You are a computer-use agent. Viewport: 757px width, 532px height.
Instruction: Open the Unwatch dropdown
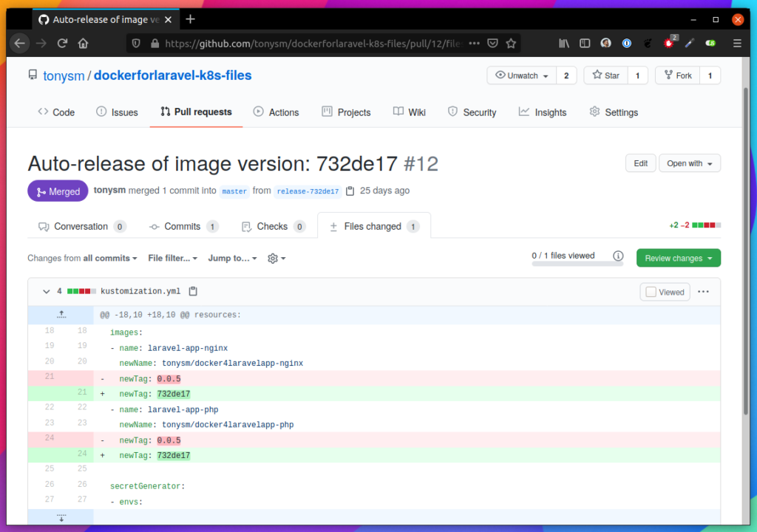click(x=522, y=75)
